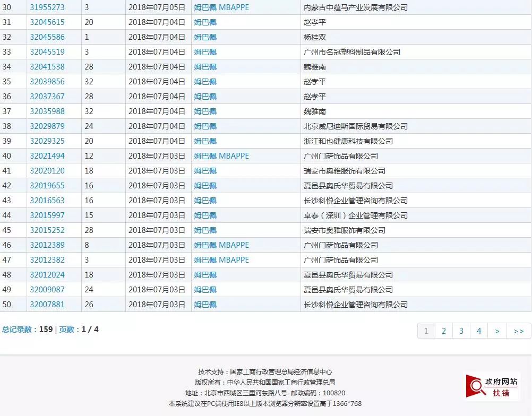This screenshot has width=532, height=416.
Task: Select applicant 瑞安市奥雅服饰有限公司 in row 41
Action: (x=345, y=171)
